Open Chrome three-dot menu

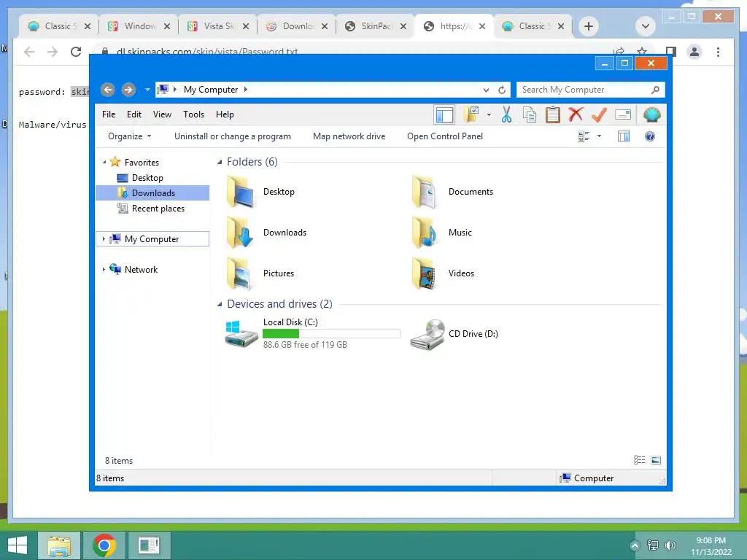[x=718, y=52]
